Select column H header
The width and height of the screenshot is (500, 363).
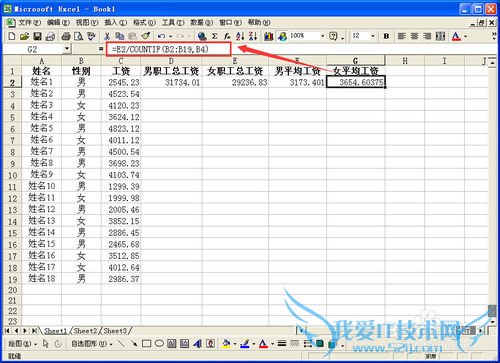[405, 61]
